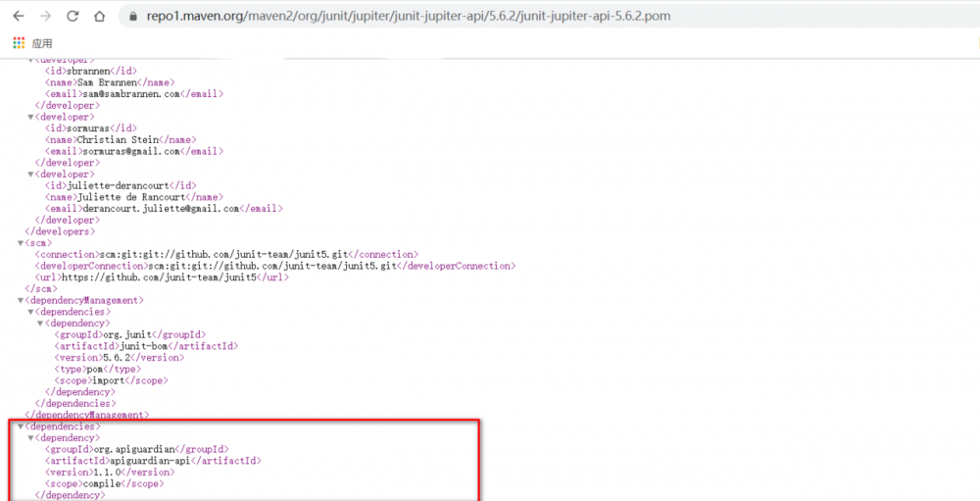Image resolution: width=980 pixels, height=501 pixels.
Task: Click the type line pom
Action: coord(97,369)
